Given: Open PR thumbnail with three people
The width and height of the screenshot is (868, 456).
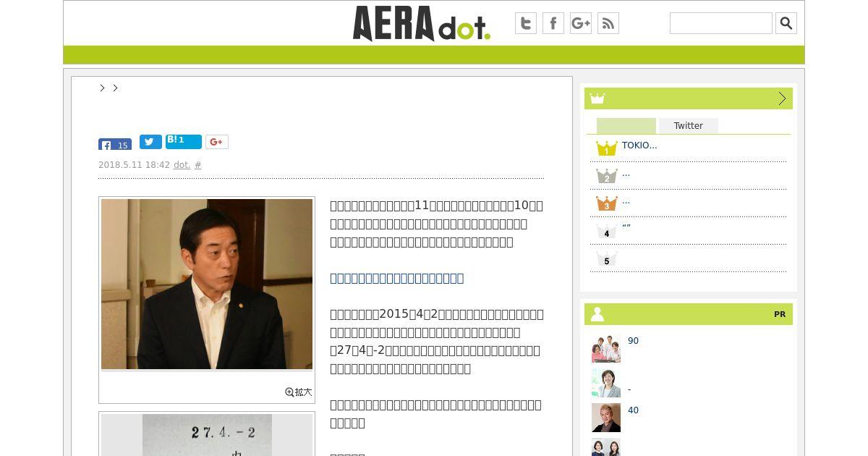Looking at the screenshot, I should [x=606, y=348].
